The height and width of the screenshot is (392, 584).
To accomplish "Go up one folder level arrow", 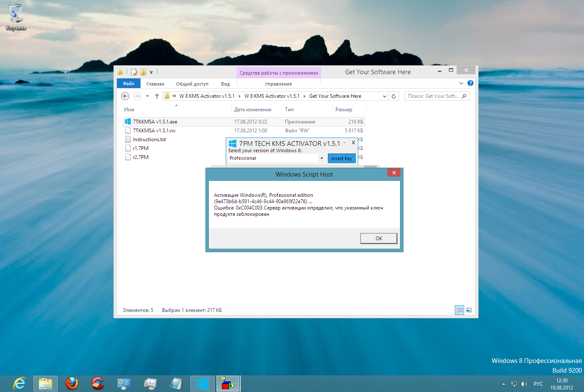I will tap(157, 96).
